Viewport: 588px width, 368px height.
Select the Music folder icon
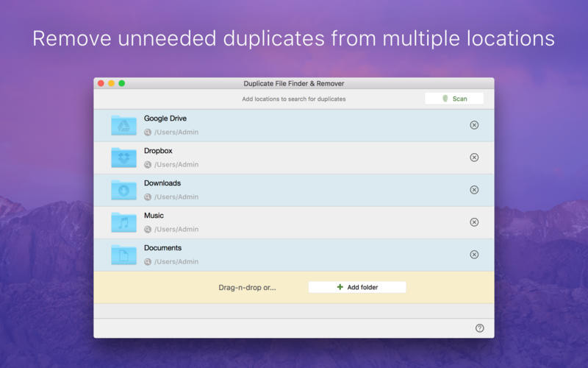point(123,222)
